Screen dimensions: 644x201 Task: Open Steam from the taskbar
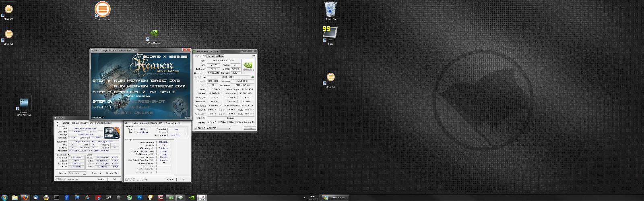(x=108, y=197)
